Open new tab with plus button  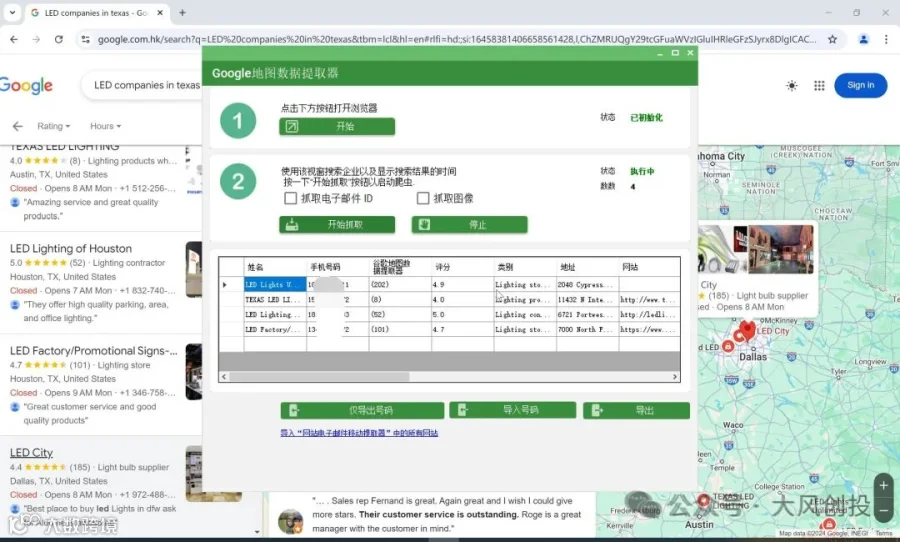pyautogui.click(x=183, y=12)
